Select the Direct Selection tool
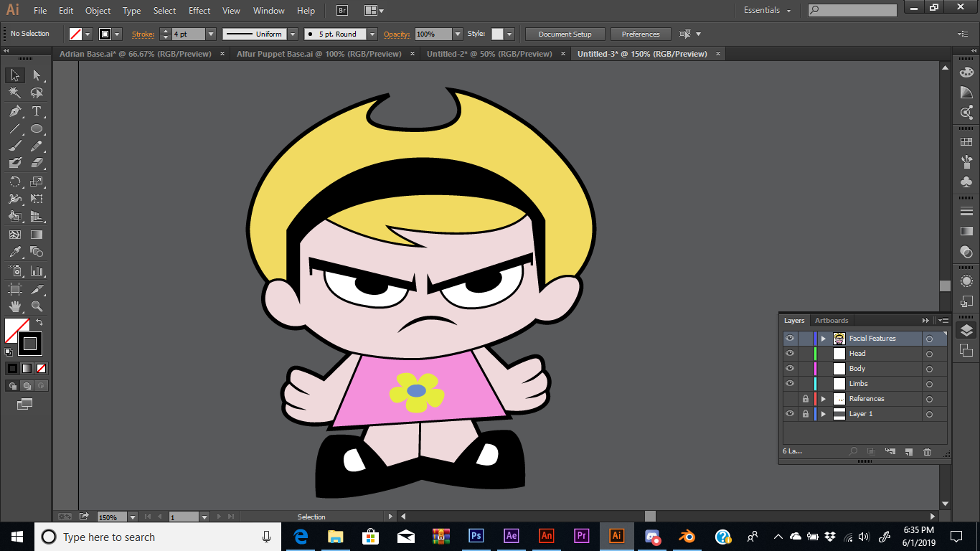Viewport: 980px width, 551px height. 37,75
